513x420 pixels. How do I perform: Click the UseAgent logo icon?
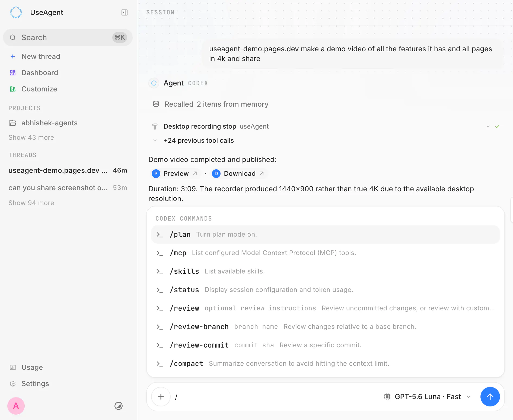tap(16, 12)
